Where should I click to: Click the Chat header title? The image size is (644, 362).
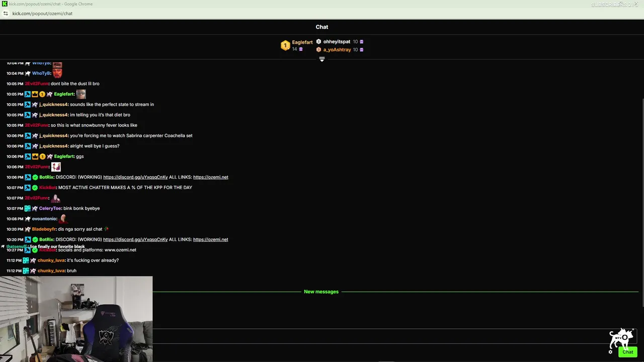point(322,27)
